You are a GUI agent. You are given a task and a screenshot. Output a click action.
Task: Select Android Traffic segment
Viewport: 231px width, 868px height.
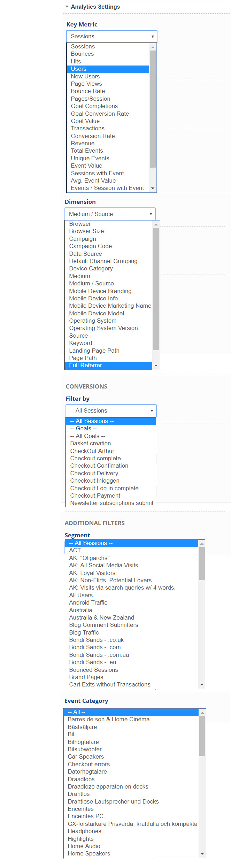point(88,602)
